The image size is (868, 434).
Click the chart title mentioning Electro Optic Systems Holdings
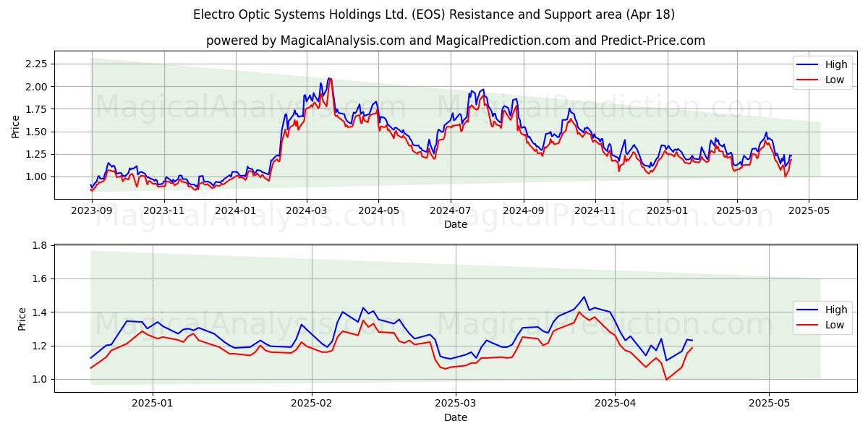(x=434, y=14)
